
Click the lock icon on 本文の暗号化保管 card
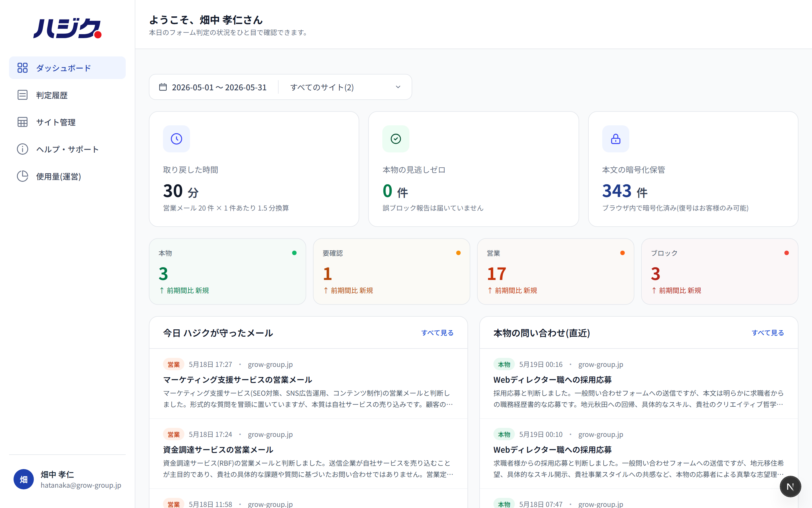616,139
